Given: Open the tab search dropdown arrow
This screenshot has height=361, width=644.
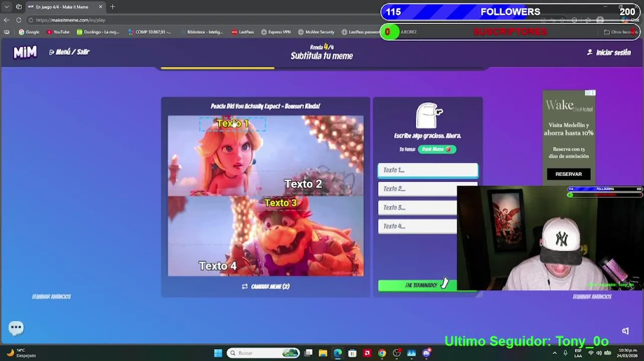Looking at the screenshot, I should tap(7, 7).
